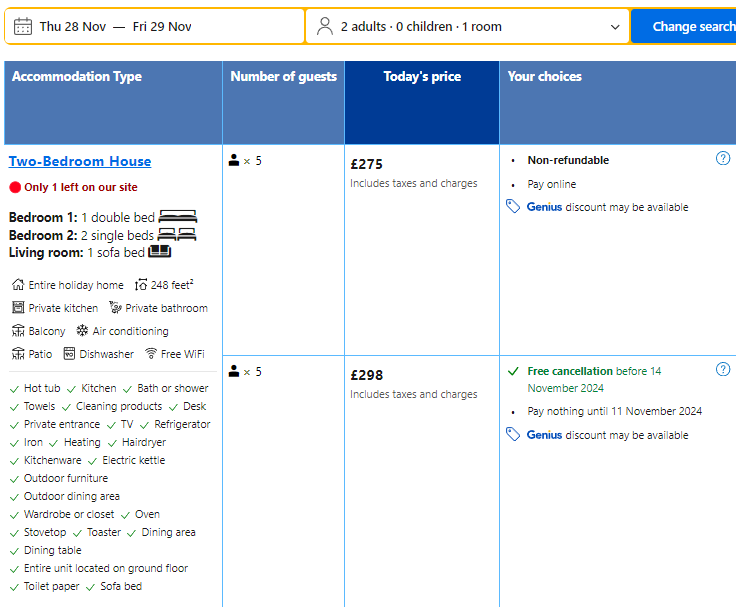Click the Genius discount text in the £298 row
The height and width of the screenshot is (607, 736).
pyautogui.click(x=607, y=435)
